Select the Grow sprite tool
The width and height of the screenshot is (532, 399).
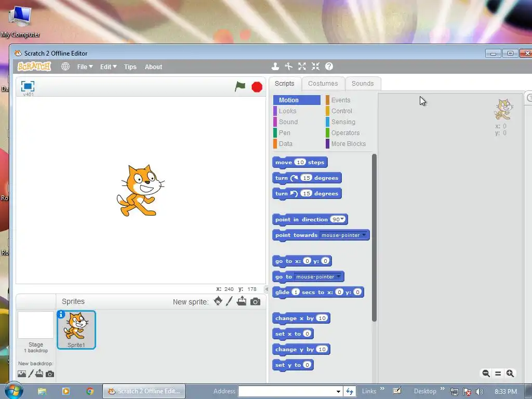tap(302, 66)
